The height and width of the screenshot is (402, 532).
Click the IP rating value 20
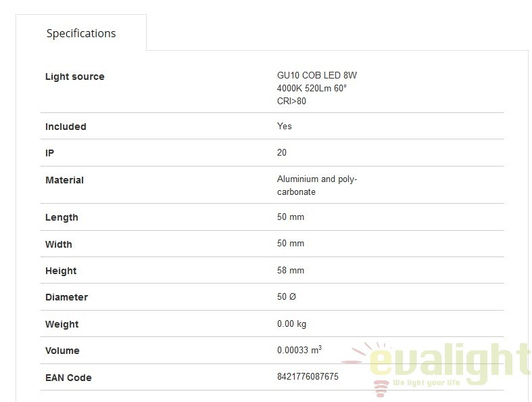click(x=282, y=152)
